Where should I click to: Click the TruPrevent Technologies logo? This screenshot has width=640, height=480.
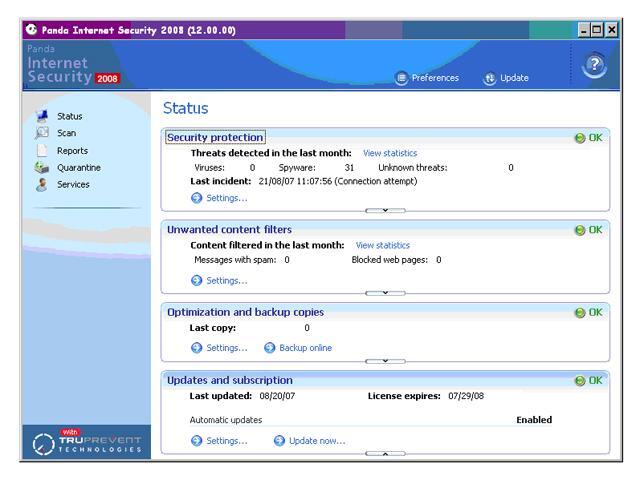pos(87,442)
